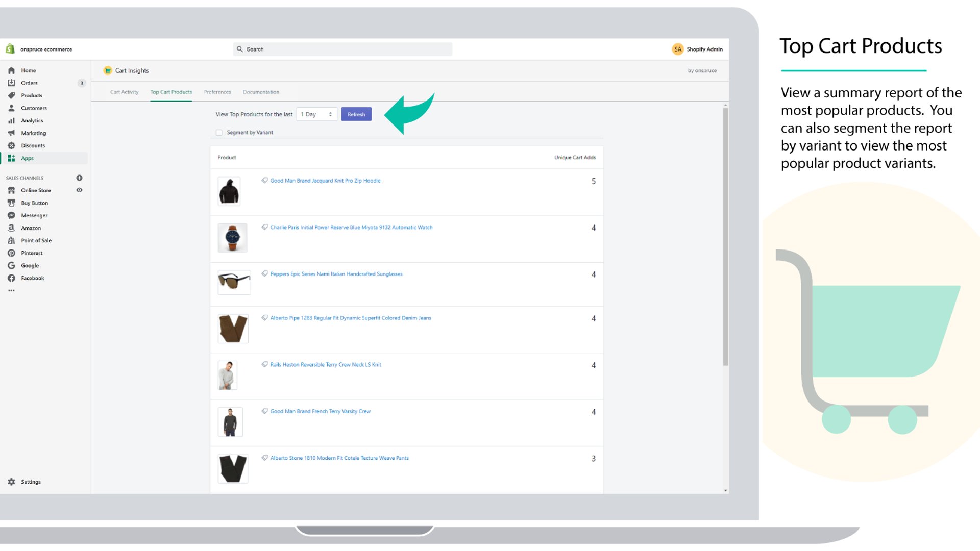The width and height of the screenshot is (980, 551).
Task: Add a sales channel with plus icon
Action: point(79,178)
